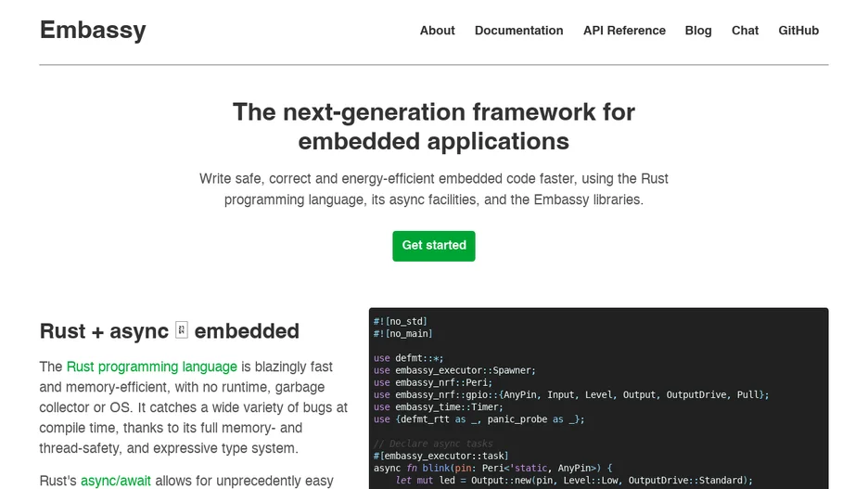868x489 pixels.
Task: Click the tagline paragraph starting "Write safe, correct"
Action: 434,189
